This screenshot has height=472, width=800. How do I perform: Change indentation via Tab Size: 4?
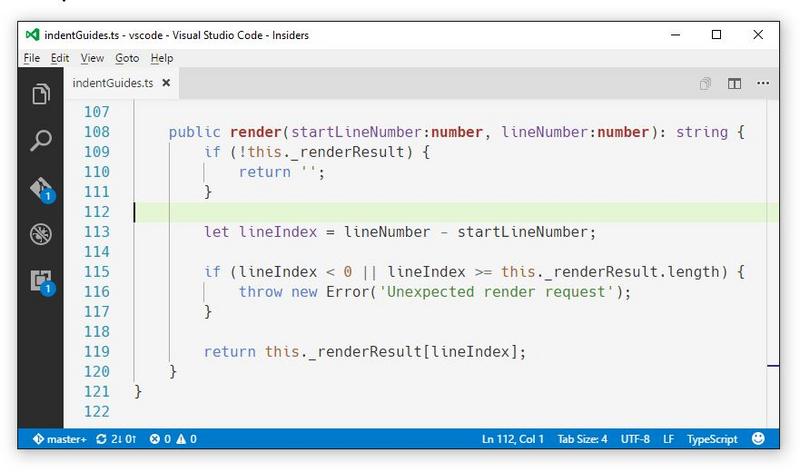582,439
